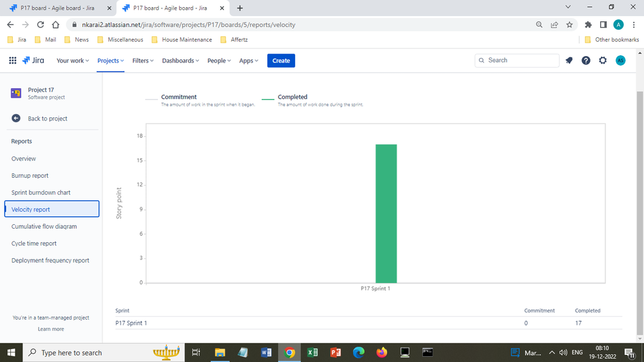
Task: Open the Windows Start menu
Action: click(11, 352)
